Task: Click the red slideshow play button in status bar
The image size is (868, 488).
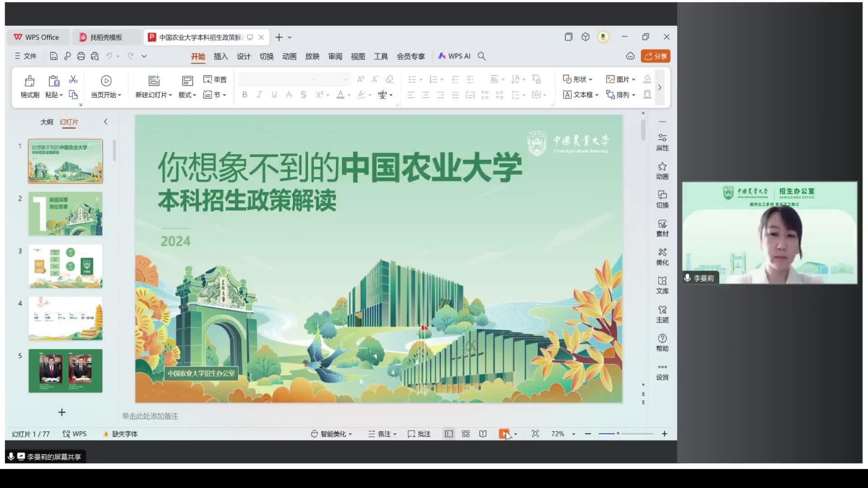Action: pyautogui.click(x=504, y=434)
